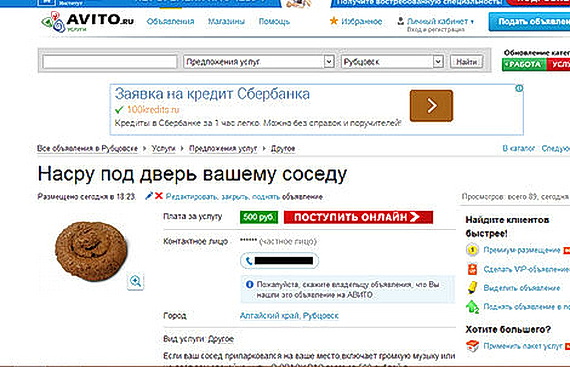Viewport: 570px width, 367px height.
Task: Click the VIP-объявление icon
Action: (x=472, y=269)
